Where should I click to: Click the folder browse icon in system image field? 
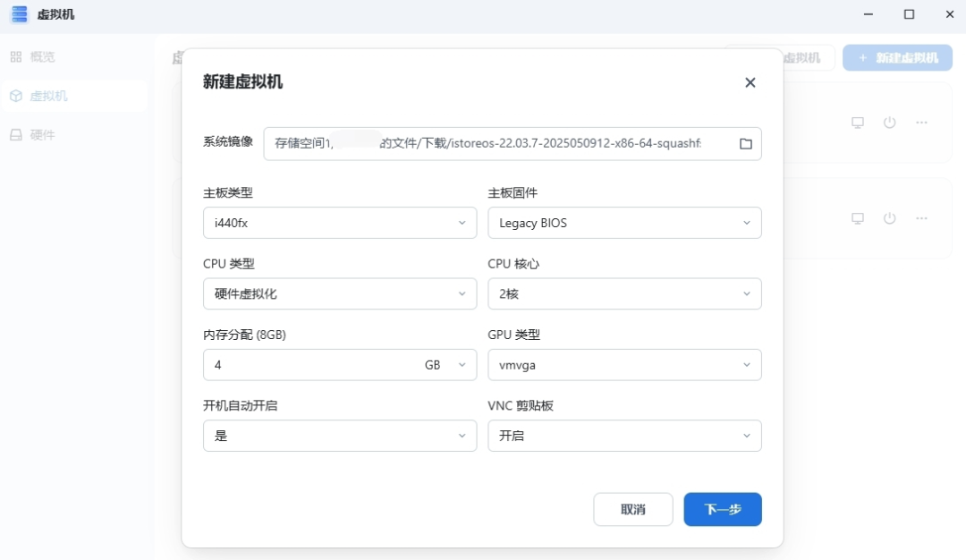click(x=745, y=143)
